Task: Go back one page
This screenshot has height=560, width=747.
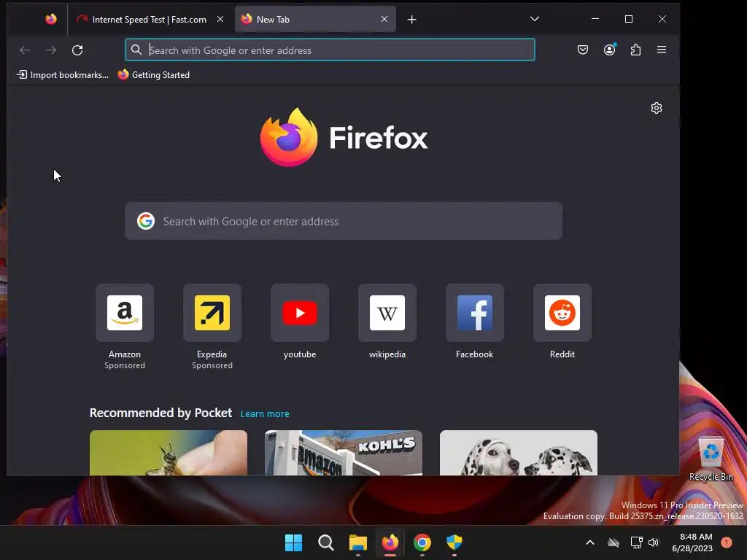Action: click(x=25, y=50)
